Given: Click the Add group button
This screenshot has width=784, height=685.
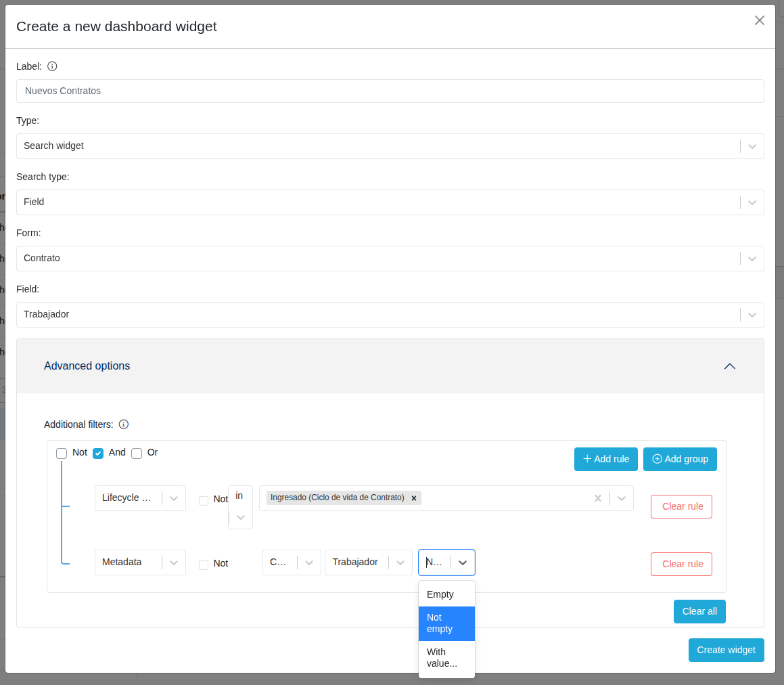Looking at the screenshot, I should tap(679, 459).
